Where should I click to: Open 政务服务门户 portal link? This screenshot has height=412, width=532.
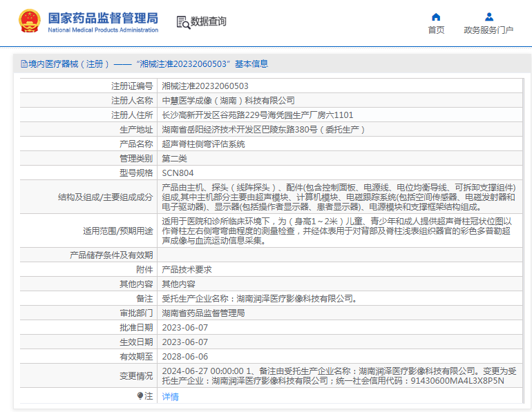click(488, 30)
